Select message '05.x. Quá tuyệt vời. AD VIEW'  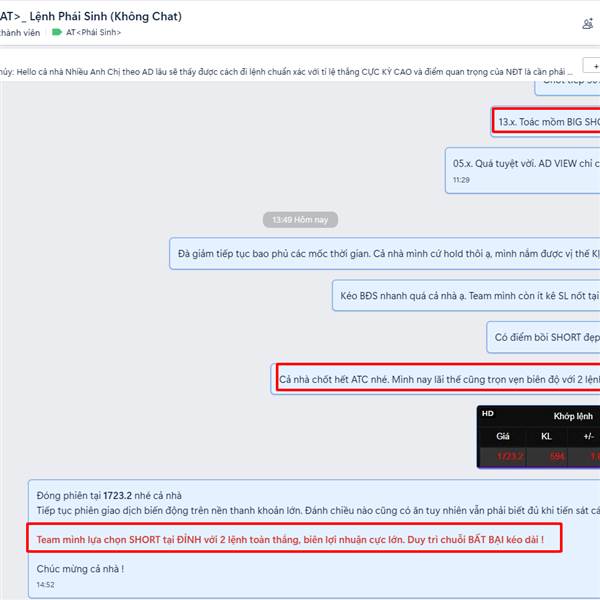click(523, 170)
